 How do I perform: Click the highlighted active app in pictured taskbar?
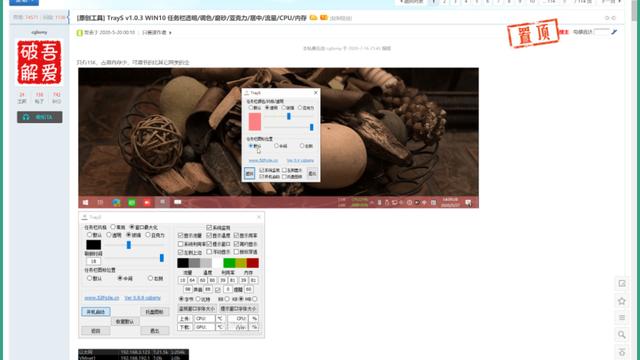coord(162,202)
